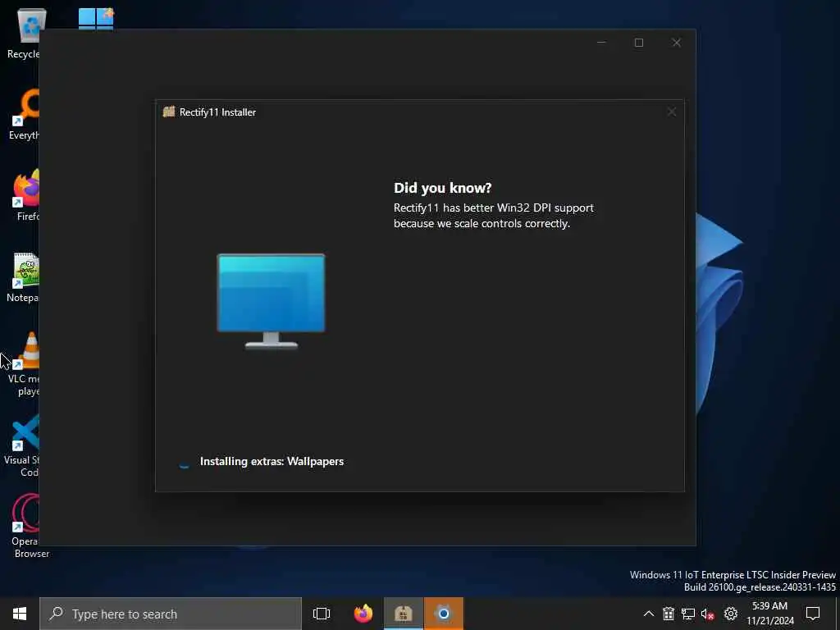Open the notification center icon

813,614
